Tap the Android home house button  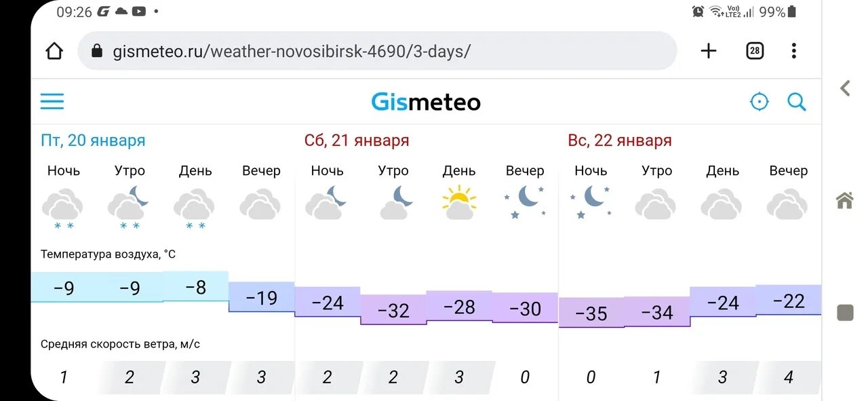click(x=845, y=200)
